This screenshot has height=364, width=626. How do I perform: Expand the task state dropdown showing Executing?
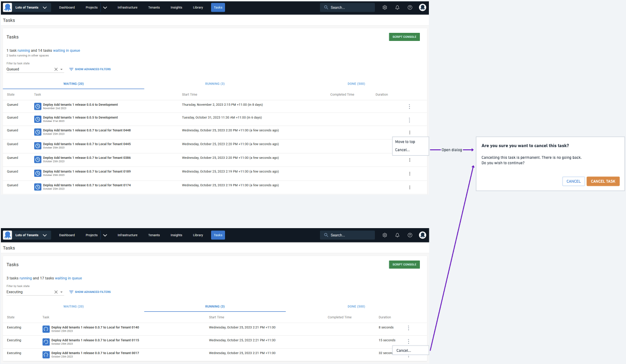[62, 292]
